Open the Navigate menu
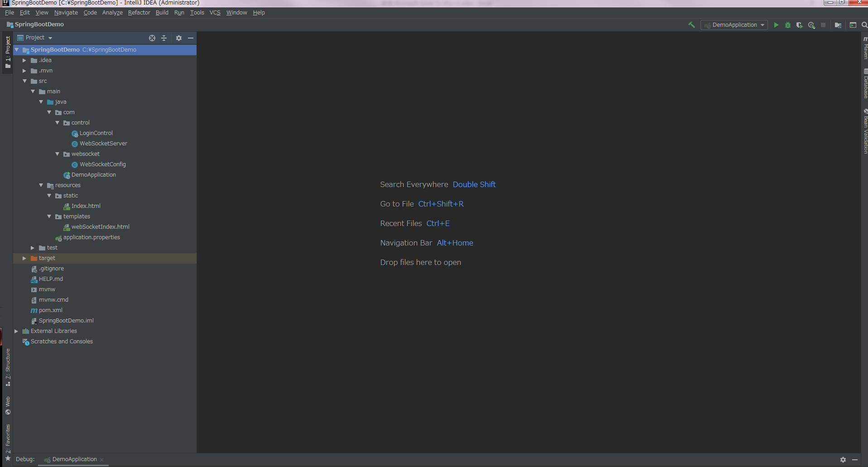 point(66,13)
